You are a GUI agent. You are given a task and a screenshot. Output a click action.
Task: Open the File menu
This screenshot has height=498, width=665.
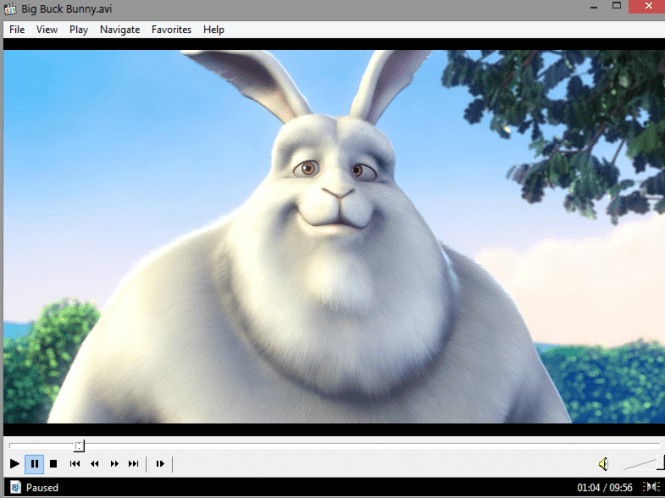tap(17, 30)
